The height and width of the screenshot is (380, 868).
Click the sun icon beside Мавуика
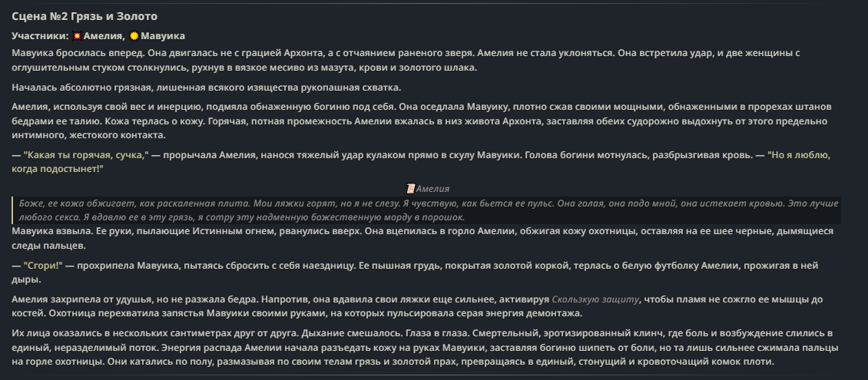(134, 36)
